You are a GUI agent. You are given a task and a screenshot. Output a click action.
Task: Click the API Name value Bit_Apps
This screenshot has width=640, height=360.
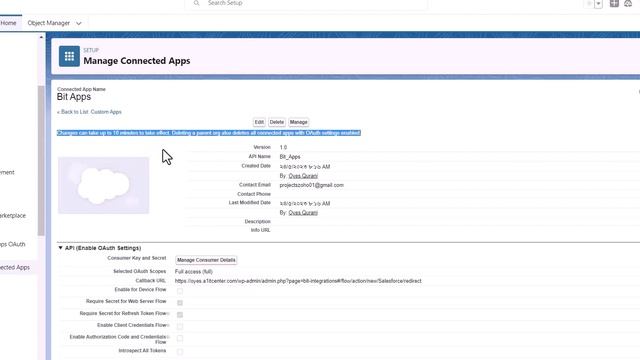tap(290, 157)
